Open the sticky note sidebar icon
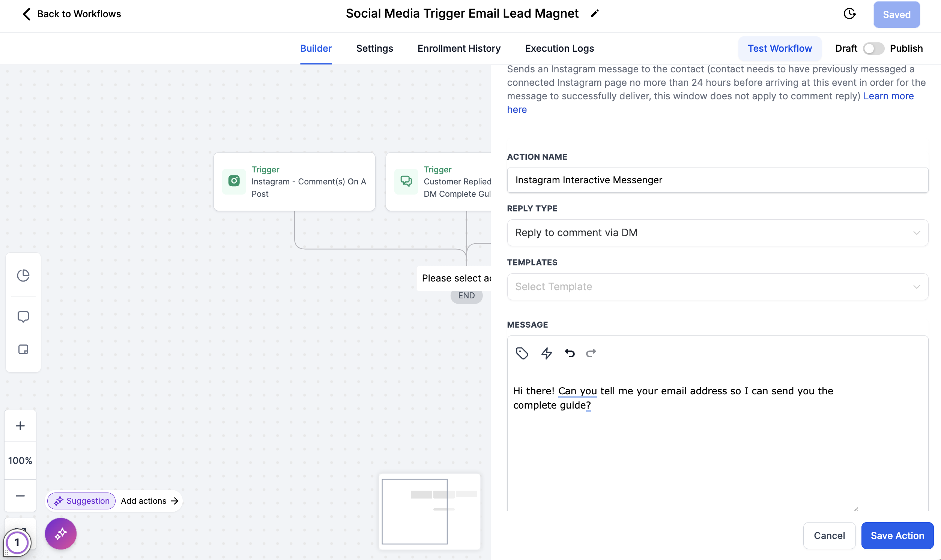Screen dimensions: 941x560 23,349
